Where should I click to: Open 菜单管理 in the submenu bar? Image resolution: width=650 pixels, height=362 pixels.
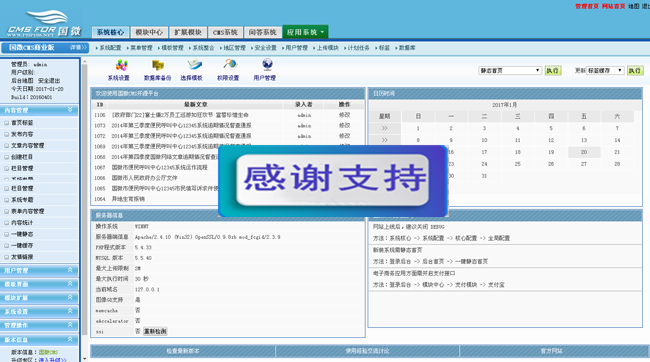(x=141, y=48)
